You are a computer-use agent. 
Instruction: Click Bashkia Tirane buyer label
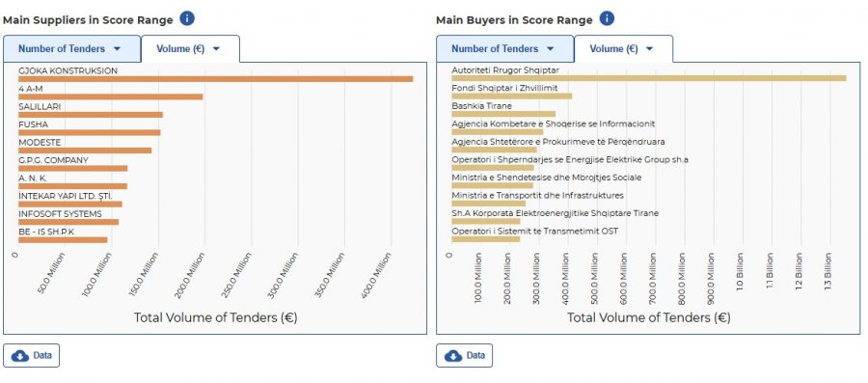481,106
